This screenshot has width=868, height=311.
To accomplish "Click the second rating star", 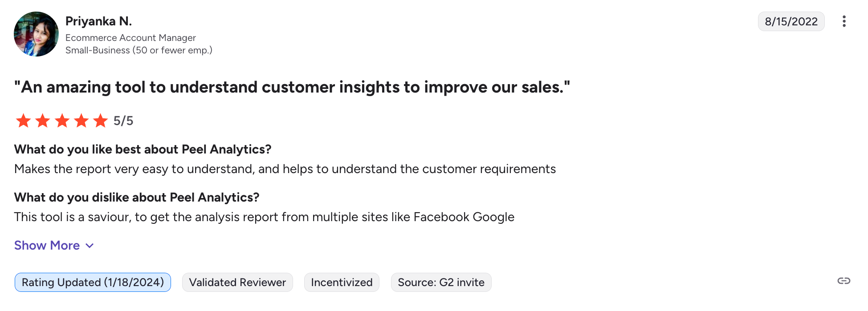I will 43,121.
